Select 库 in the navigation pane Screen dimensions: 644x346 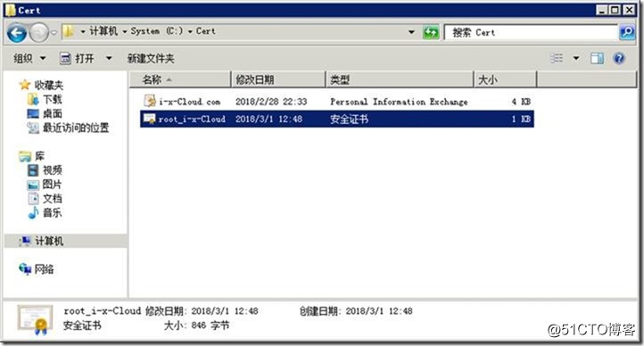coord(39,156)
